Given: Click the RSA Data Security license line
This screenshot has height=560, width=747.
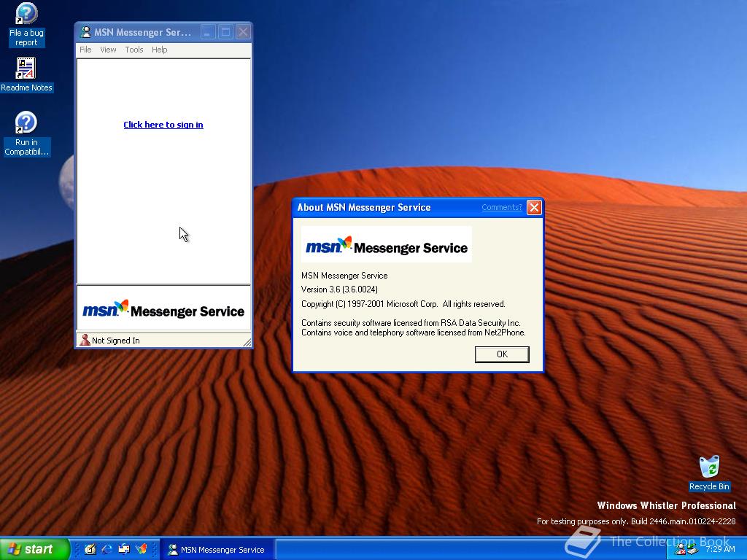Looking at the screenshot, I should pos(411,323).
